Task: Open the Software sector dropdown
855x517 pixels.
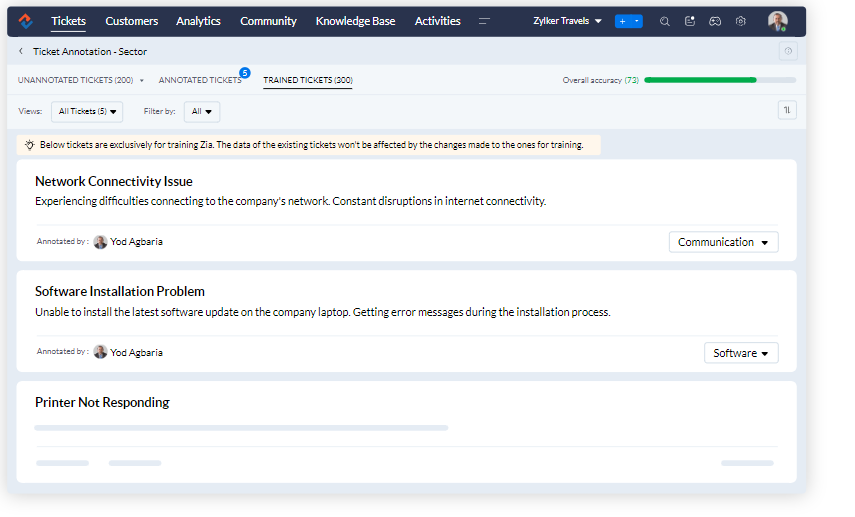Action: (741, 353)
